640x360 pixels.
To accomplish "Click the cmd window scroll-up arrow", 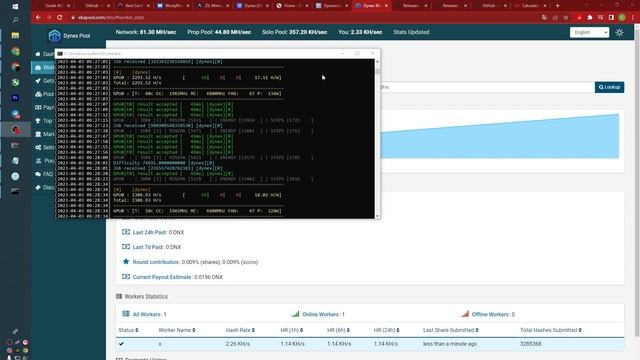I will coord(377,62).
